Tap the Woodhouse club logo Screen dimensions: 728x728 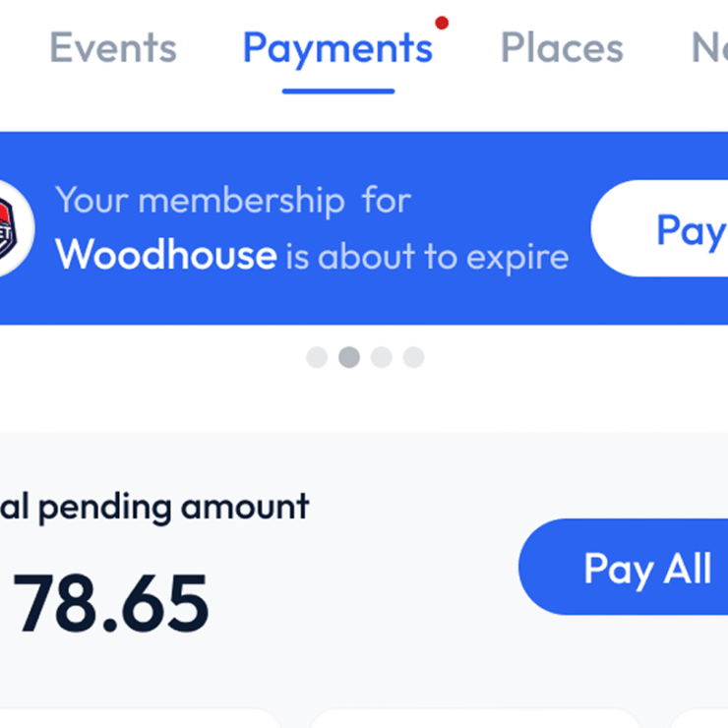[x=14, y=228]
